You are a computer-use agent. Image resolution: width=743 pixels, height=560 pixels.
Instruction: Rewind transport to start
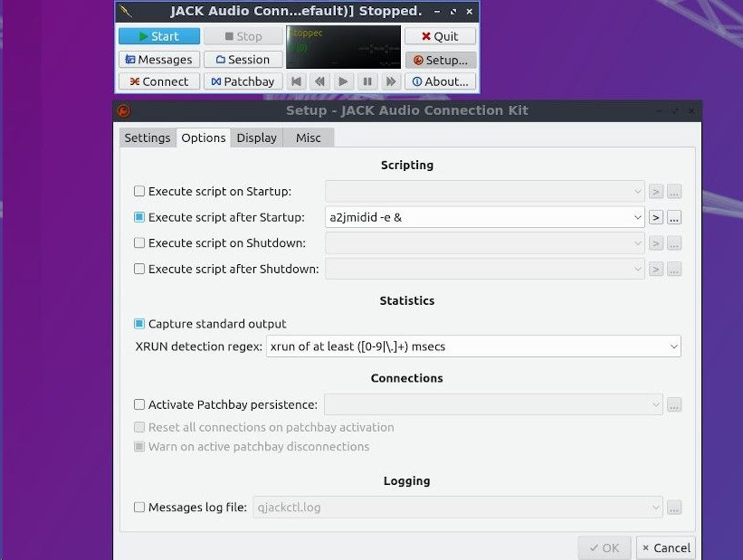click(297, 81)
